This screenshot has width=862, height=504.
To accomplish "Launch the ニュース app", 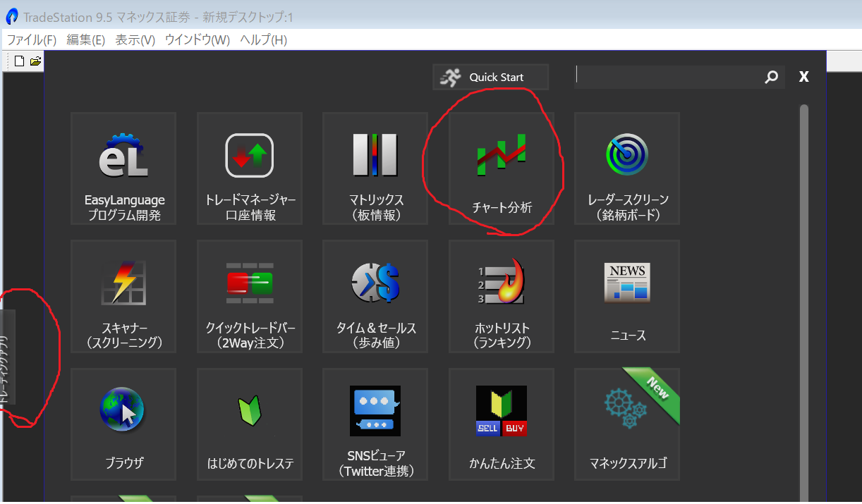I will tap(627, 297).
